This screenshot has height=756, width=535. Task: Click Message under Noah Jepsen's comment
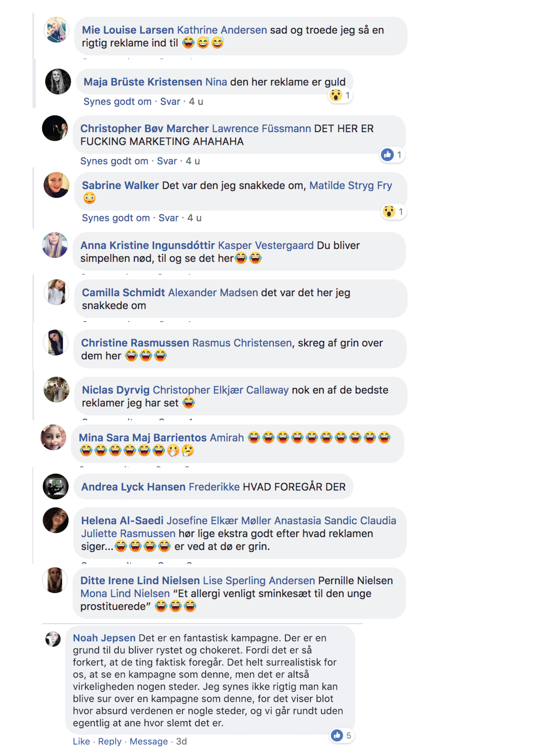tap(148, 741)
